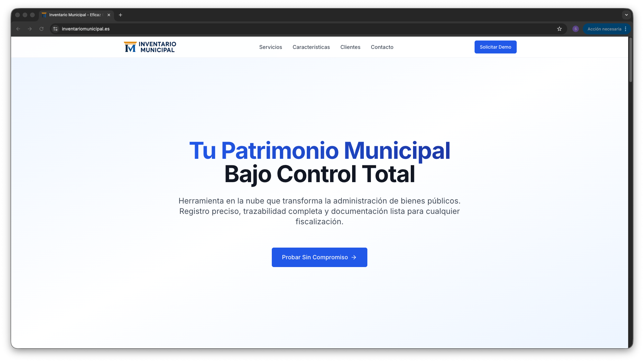The height and width of the screenshot is (362, 644).
Task: Click the bookmark star icon
Action: point(559,29)
